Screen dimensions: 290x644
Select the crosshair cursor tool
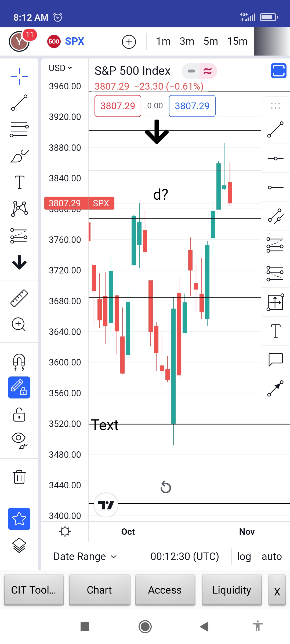(19, 76)
